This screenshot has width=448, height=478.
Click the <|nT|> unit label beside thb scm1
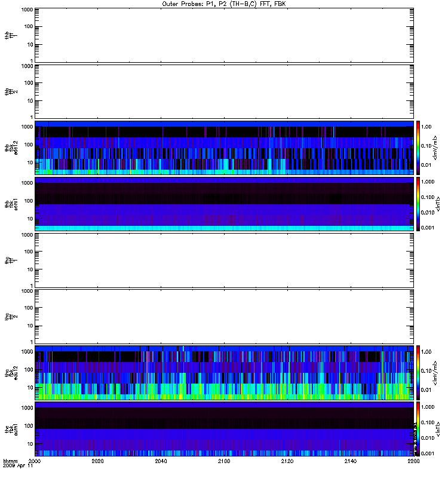438,204
